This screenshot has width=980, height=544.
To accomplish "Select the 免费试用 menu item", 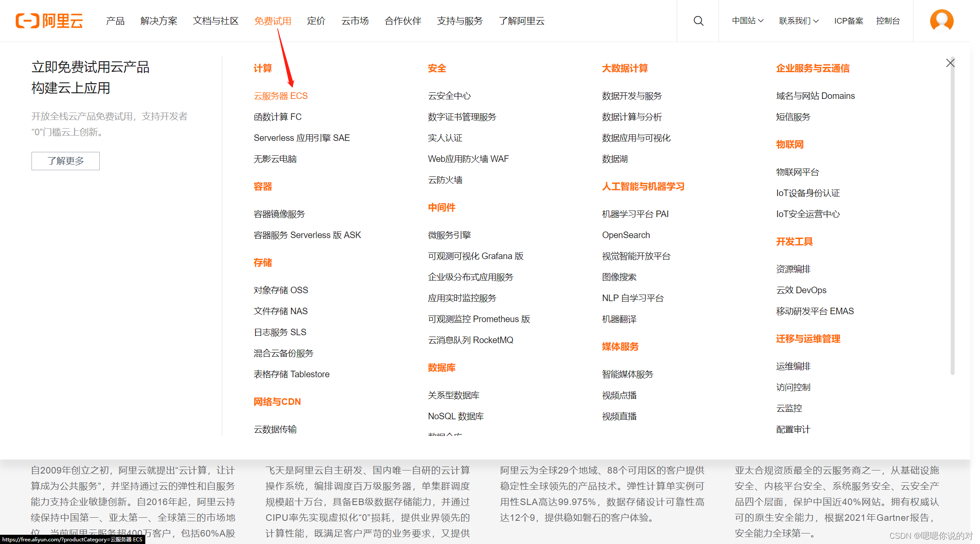I will click(273, 21).
